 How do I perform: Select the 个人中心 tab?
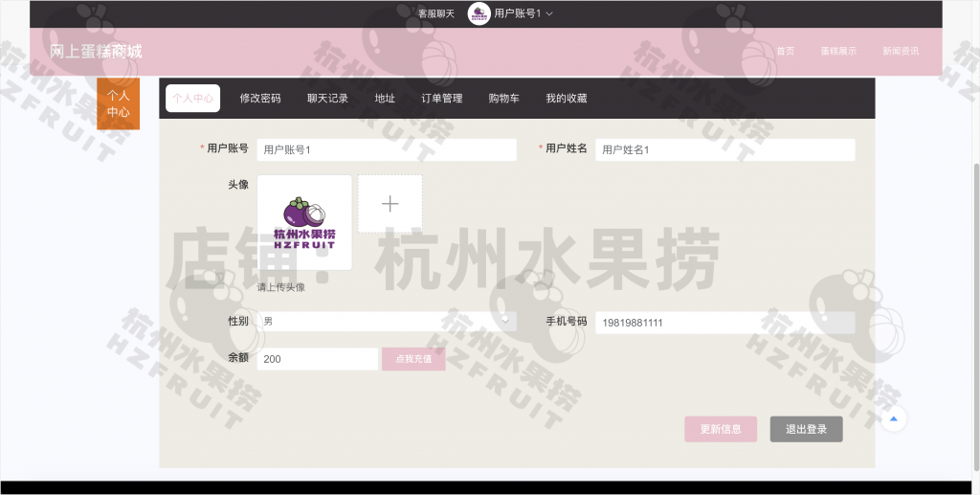tap(192, 98)
